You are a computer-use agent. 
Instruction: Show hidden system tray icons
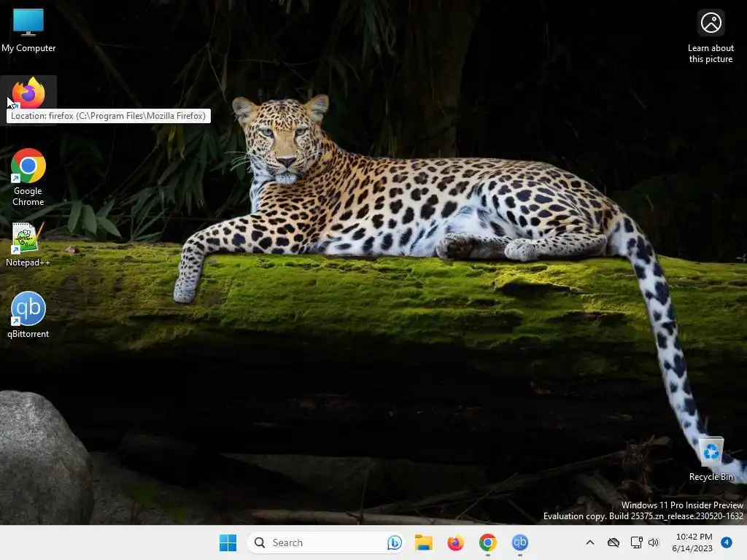click(589, 542)
